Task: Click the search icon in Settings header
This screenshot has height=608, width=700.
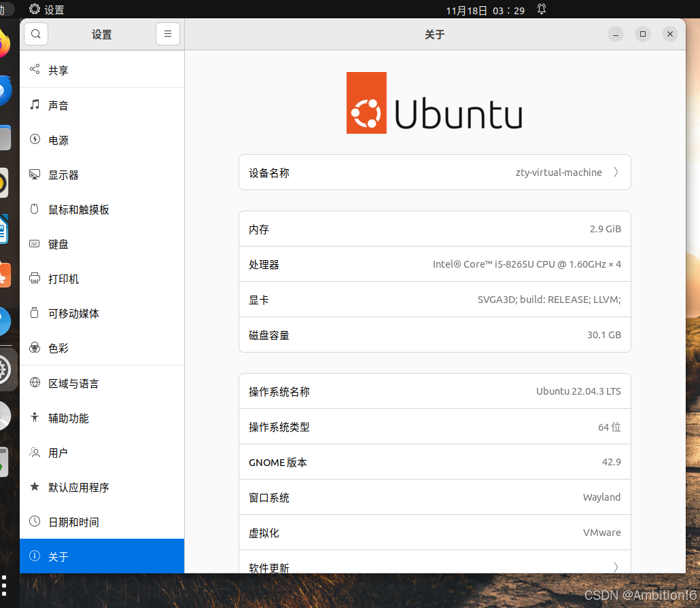Action: pyautogui.click(x=36, y=34)
